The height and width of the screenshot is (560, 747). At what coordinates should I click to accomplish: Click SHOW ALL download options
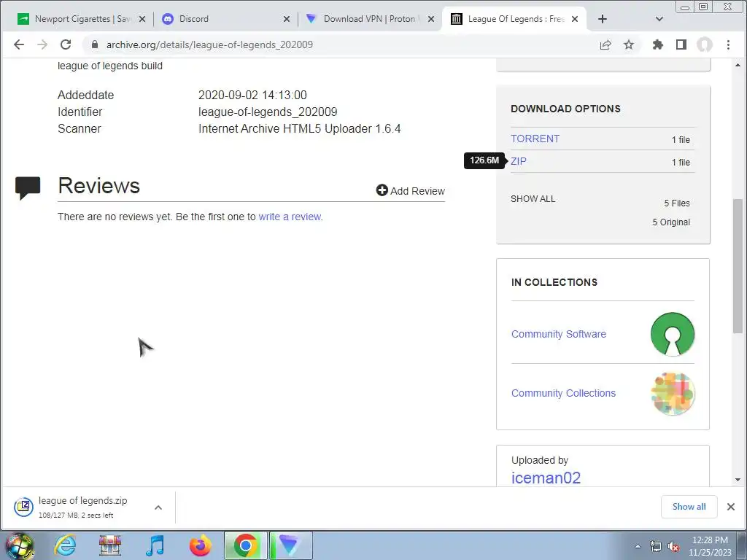533,199
